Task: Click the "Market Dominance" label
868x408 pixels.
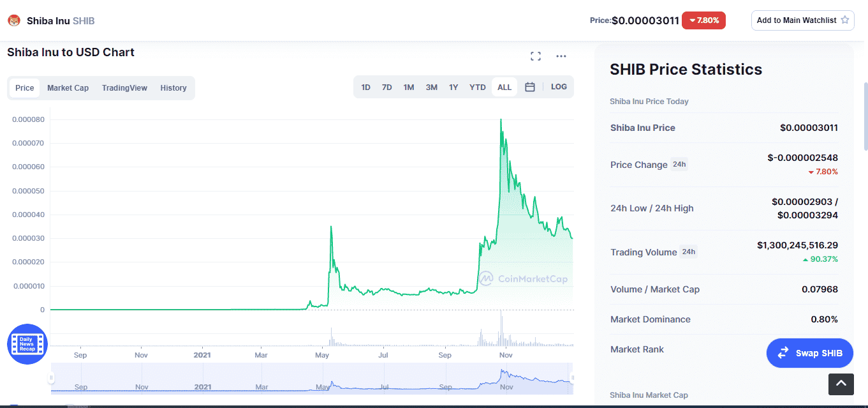Action: pos(651,319)
